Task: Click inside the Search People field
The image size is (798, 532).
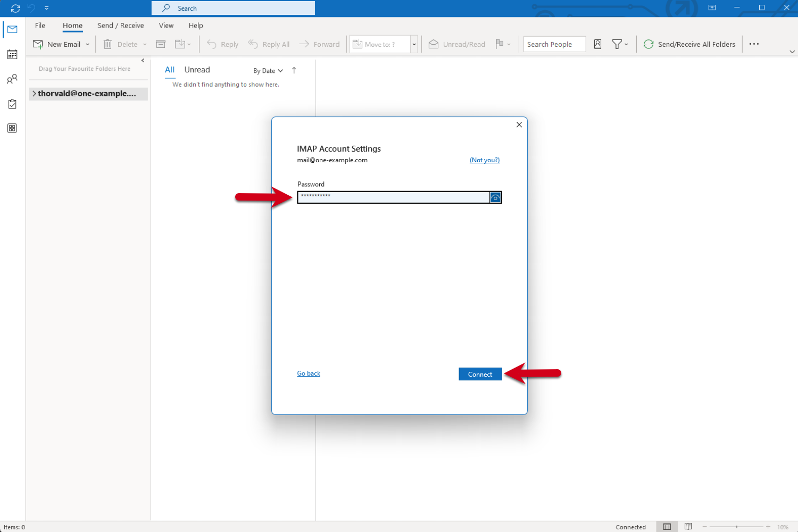Action: click(554, 44)
